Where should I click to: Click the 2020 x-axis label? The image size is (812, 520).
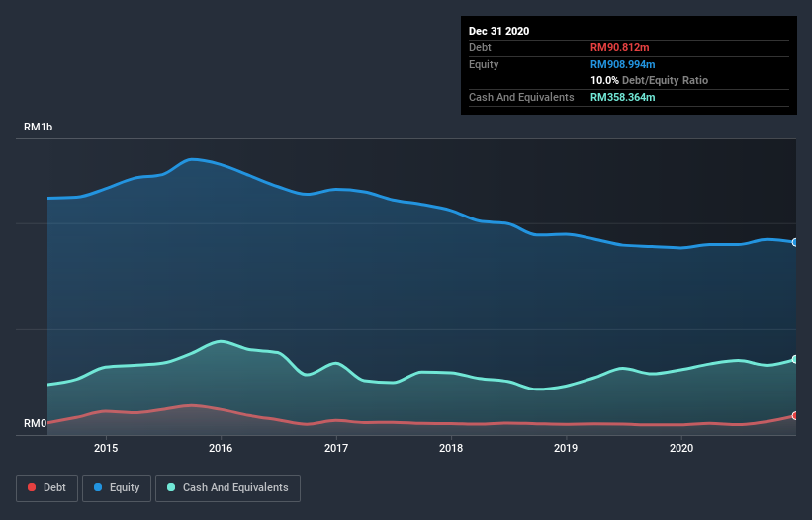(x=681, y=448)
